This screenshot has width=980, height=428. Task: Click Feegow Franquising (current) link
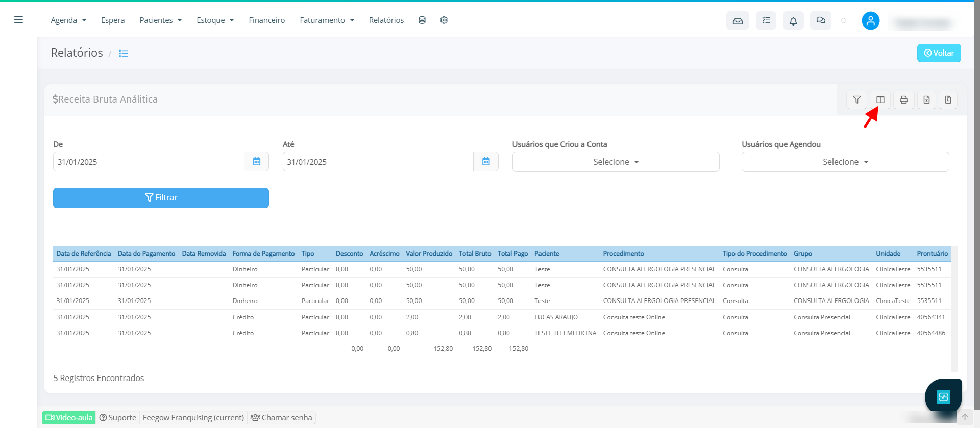point(193,417)
